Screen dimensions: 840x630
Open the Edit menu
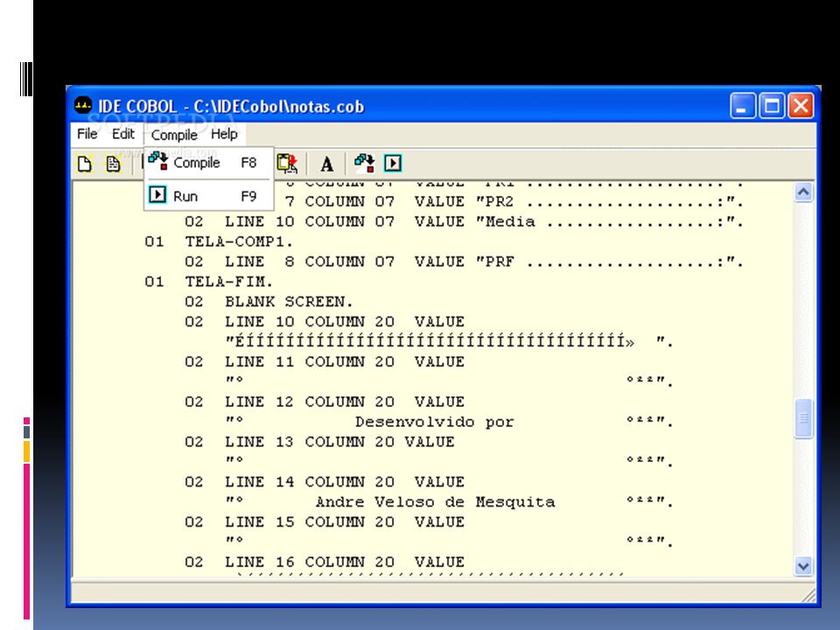pos(122,134)
